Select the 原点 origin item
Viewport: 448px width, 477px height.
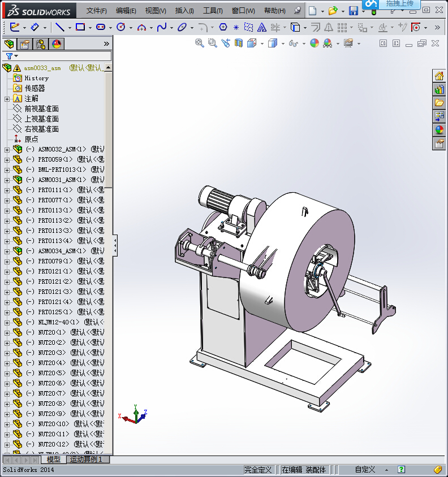coord(31,139)
